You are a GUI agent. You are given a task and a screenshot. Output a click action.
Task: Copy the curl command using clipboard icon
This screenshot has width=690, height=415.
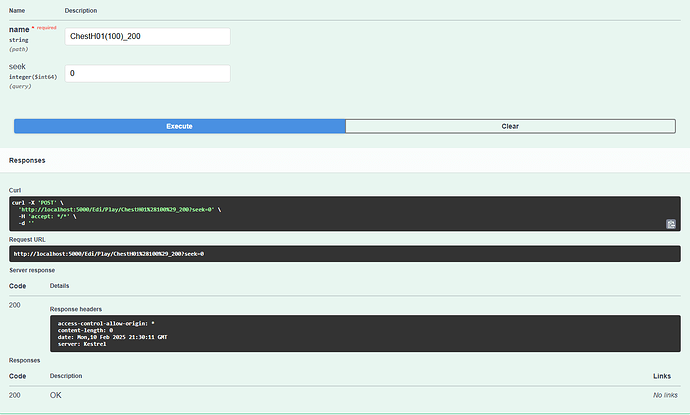(x=671, y=224)
